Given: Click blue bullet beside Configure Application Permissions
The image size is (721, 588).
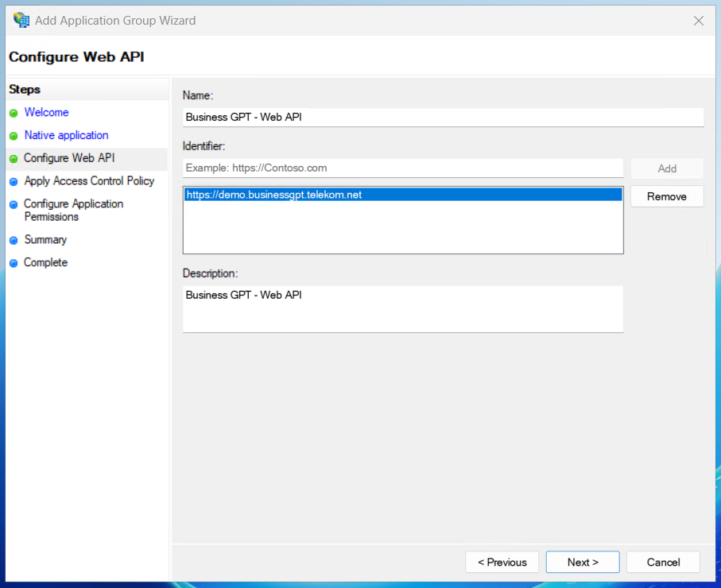Looking at the screenshot, I should pos(14,204).
